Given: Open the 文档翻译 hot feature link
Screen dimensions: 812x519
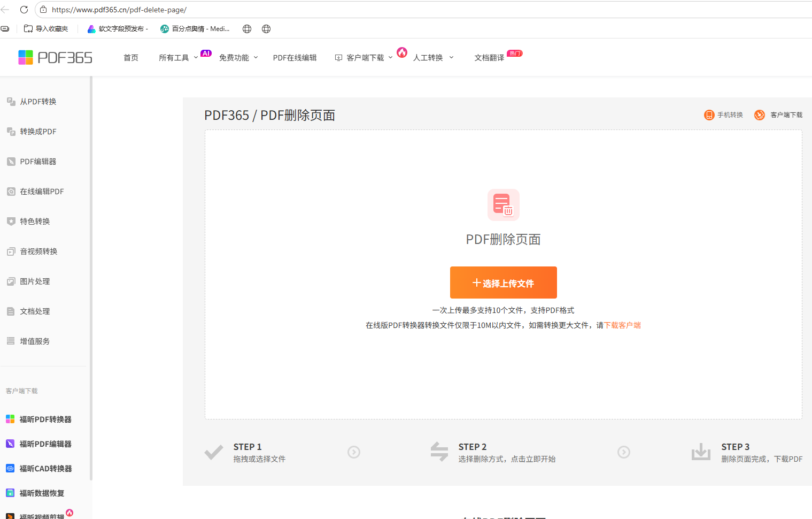Looking at the screenshot, I should (x=489, y=58).
